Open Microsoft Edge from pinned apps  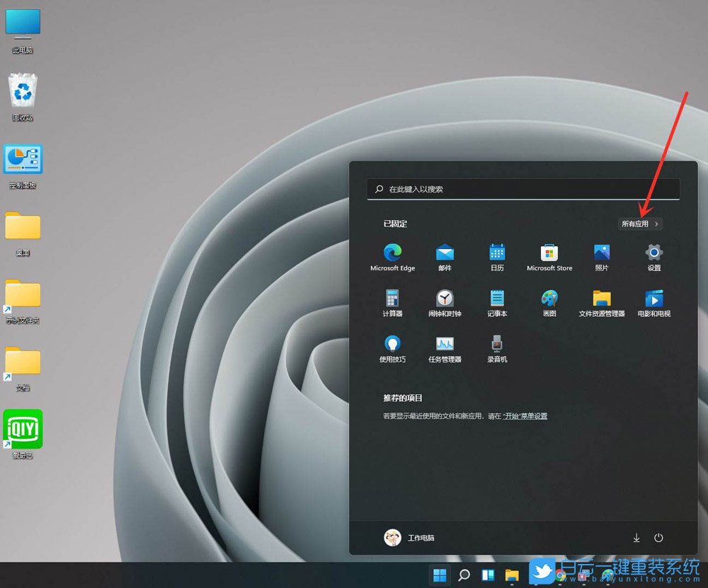pos(393,253)
